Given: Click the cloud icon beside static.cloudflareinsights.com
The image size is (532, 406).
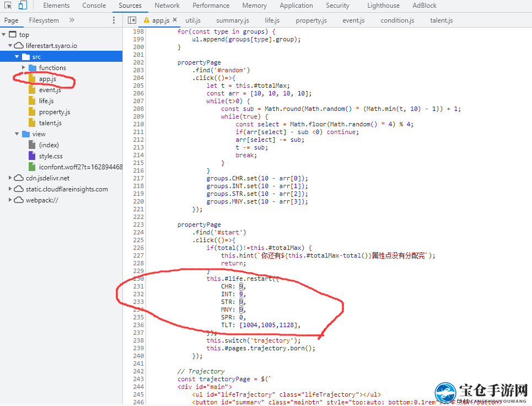Looking at the screenshot, I should [x=19, y=189].
